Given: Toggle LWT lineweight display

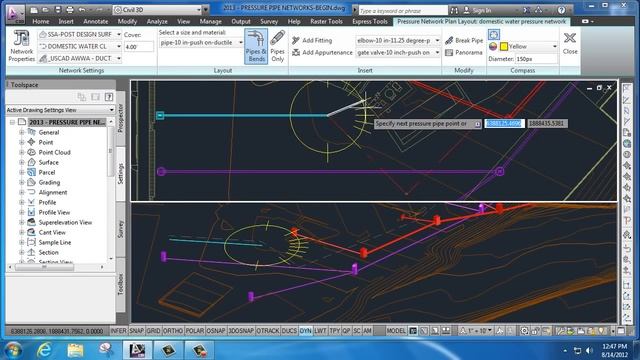Looking at the screenshot, I should 320,331.
